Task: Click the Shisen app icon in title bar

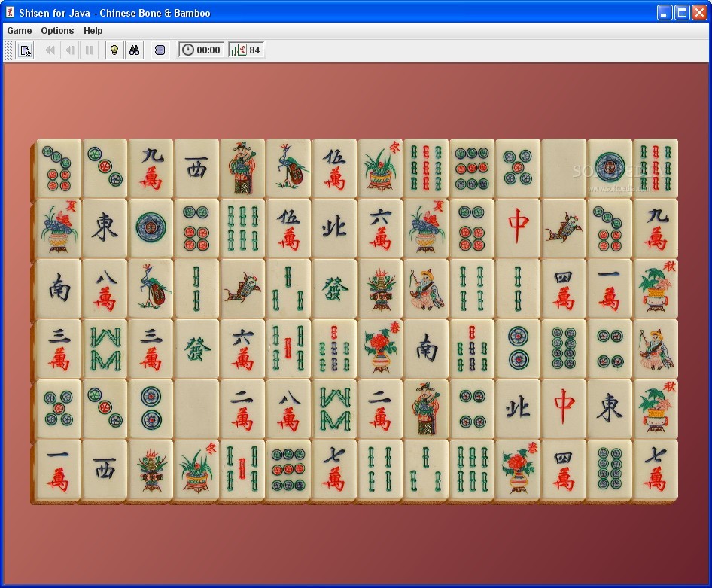Action: [10, 12]
